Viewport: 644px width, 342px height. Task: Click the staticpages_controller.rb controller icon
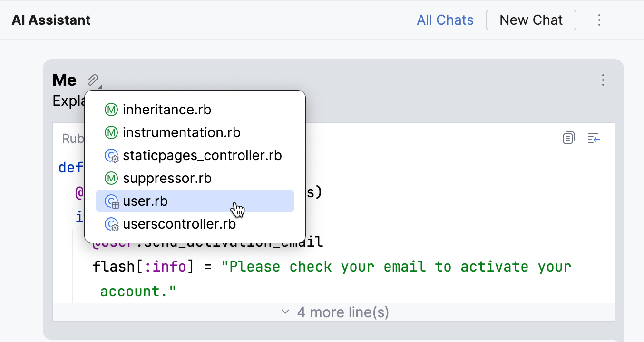111,156
